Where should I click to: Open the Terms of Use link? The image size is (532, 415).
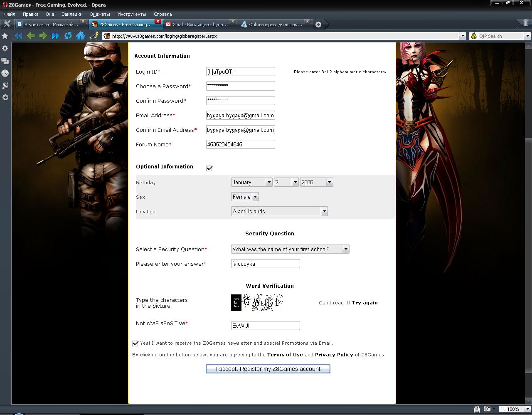click(x=285, y=355)
